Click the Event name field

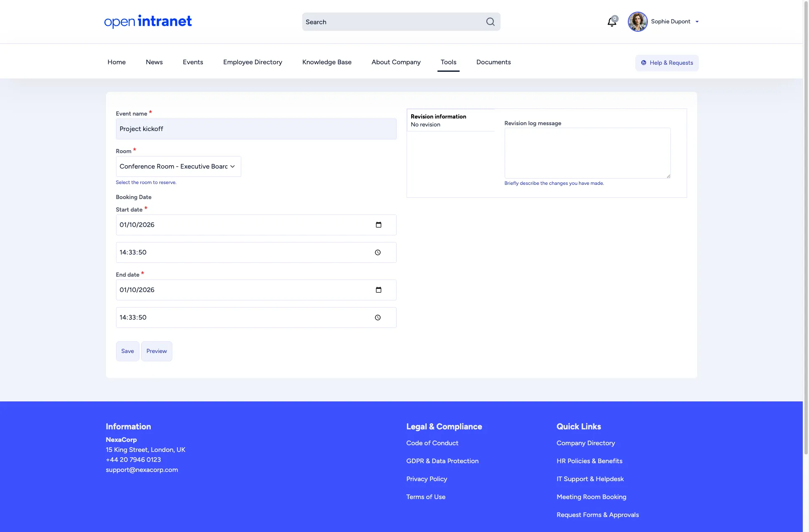[256, 129]
